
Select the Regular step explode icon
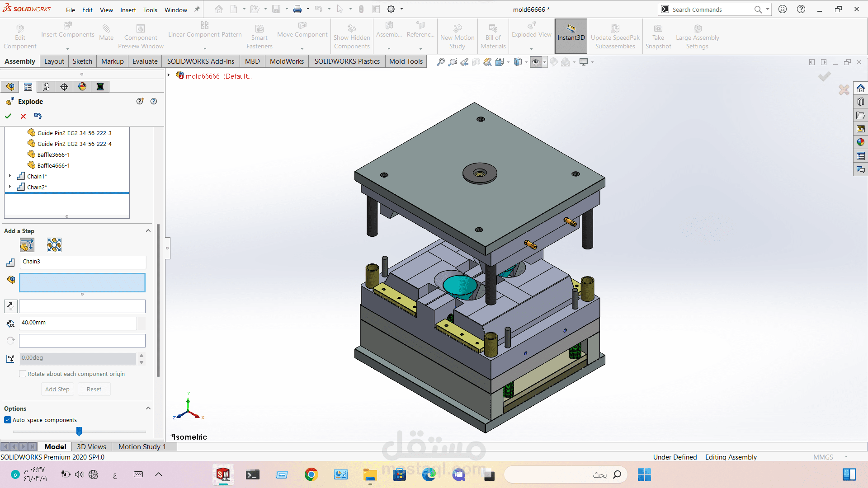tap(27, 245)
